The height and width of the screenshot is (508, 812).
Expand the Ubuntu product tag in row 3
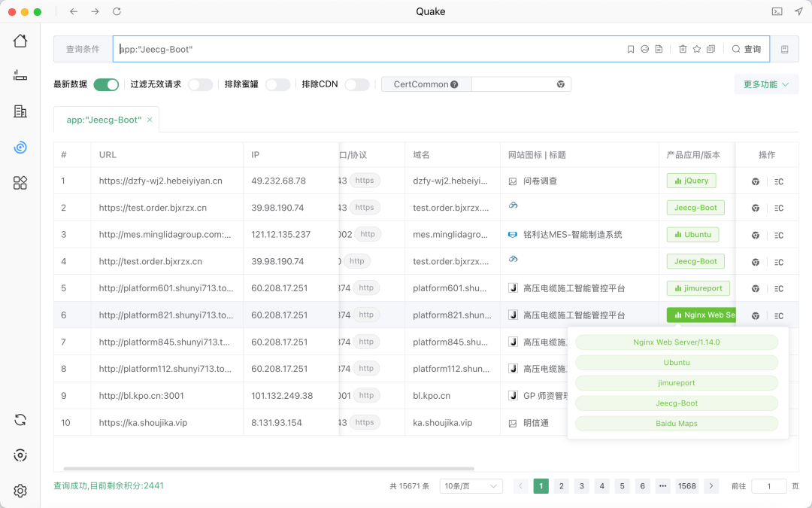[x=693, y=234]
